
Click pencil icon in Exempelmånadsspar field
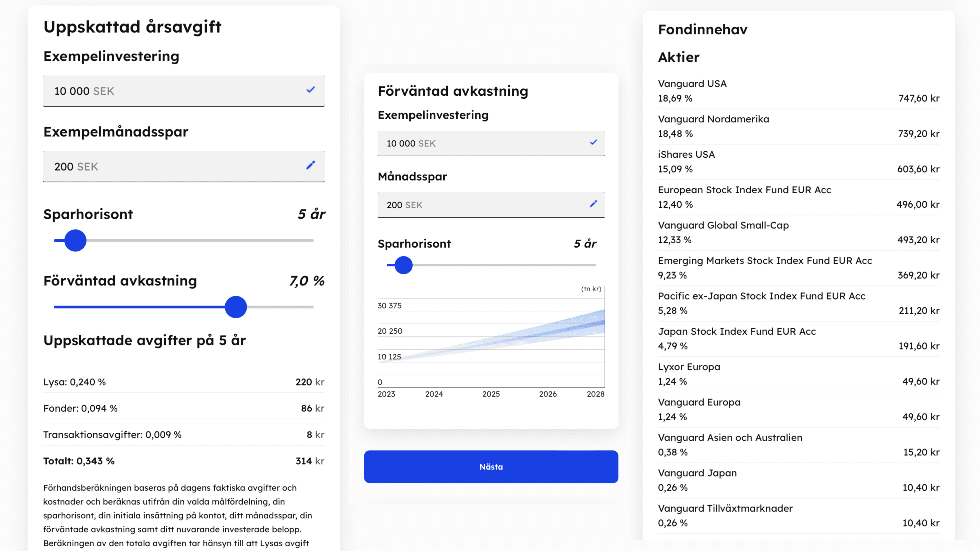point(310,165)
